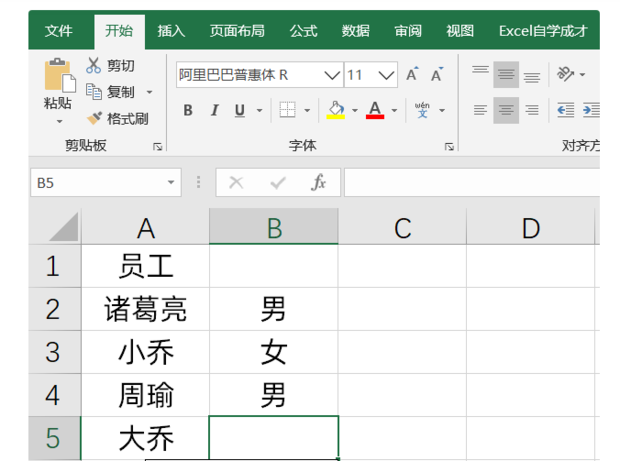Apply red font color A
This screenshot has height=461, width=620.
[375, 110]
